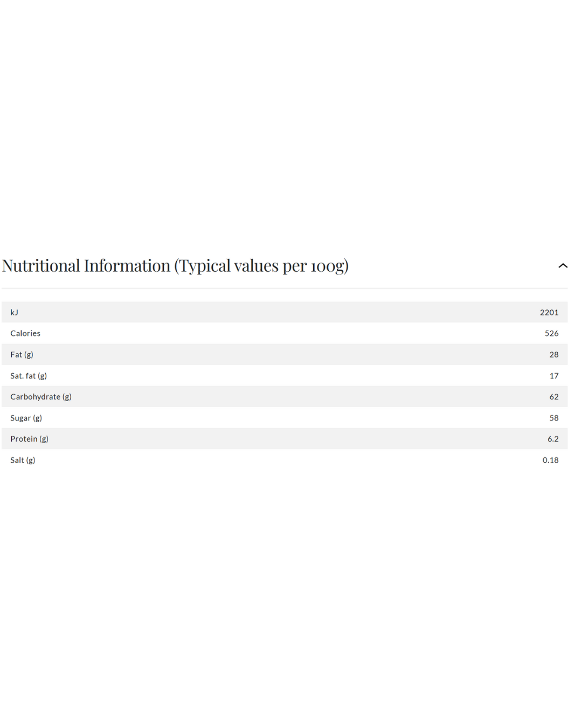Select the Salt (g) row label
This screenshot has height=728, width=582.
pos(23,460)
